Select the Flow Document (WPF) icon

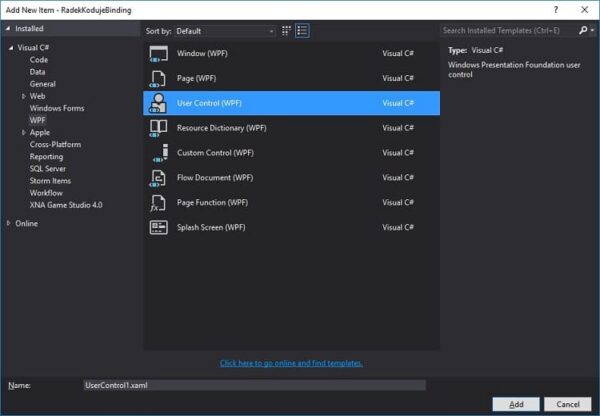(x=159, y=178)
